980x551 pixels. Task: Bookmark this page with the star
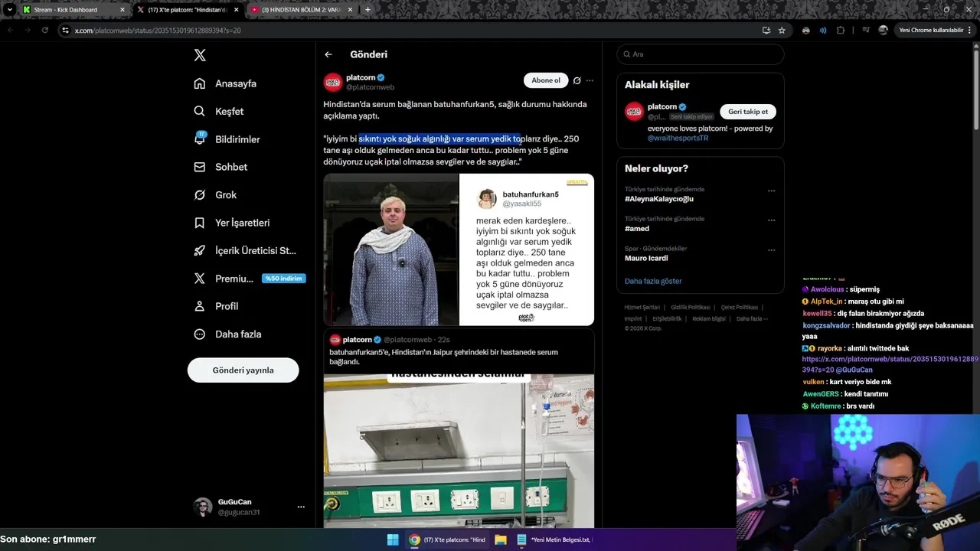[782, 31]
